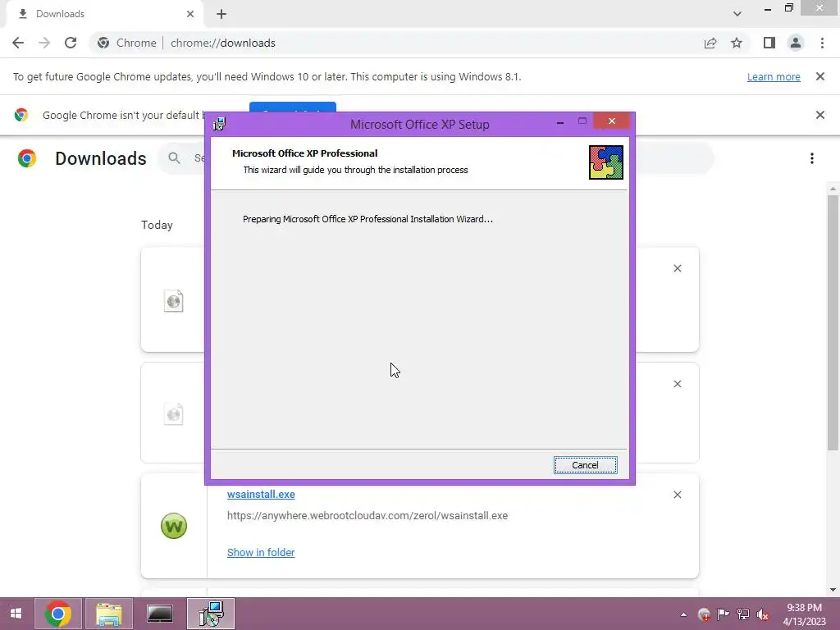The height and width of the screenshot is (630, 840).
Task: Click the Chrome logo in default browser bar
Action: click(21, 115)
